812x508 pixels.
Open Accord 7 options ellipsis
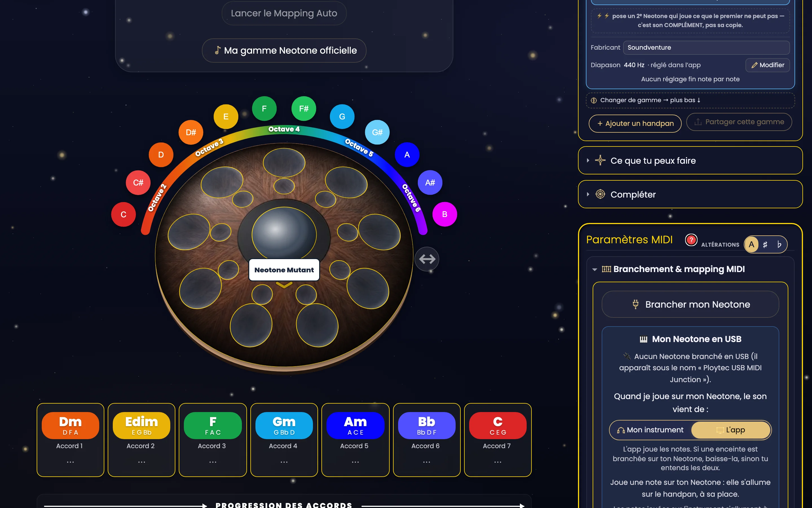point(498,462)
